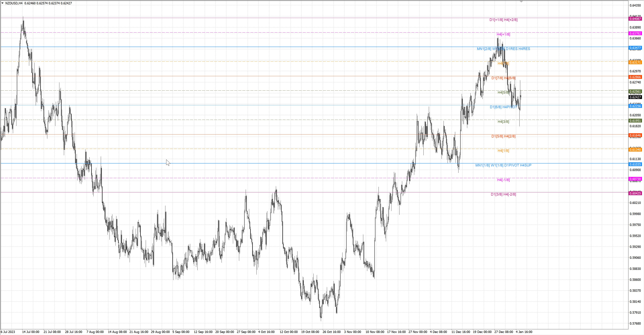Click the 14 Jul 00:00 time label
The height and width of the screenshot is (335, 644).
pos(31,332)
